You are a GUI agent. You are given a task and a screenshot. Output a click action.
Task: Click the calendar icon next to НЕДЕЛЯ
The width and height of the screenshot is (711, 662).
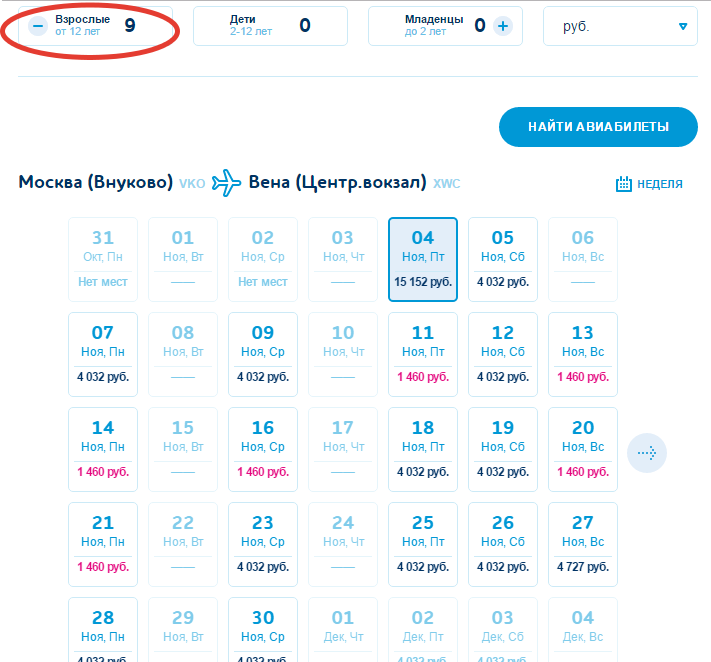pos(624,184)
